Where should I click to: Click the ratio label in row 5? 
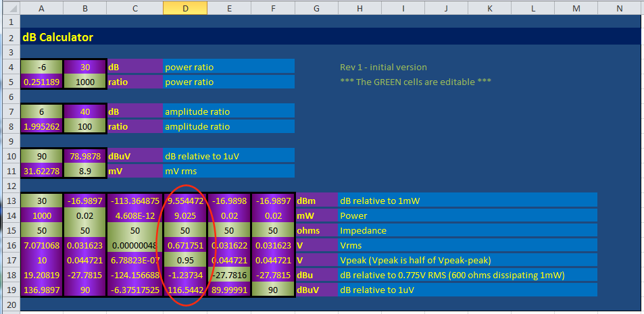pyautogui.click(x=135, y=82)
